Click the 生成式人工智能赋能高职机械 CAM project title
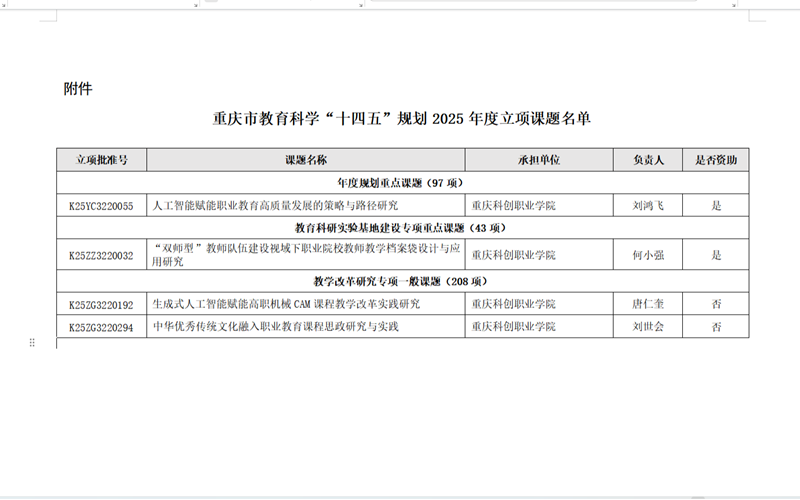The width and height of the screenshot is (800, 500). [285, 304]
